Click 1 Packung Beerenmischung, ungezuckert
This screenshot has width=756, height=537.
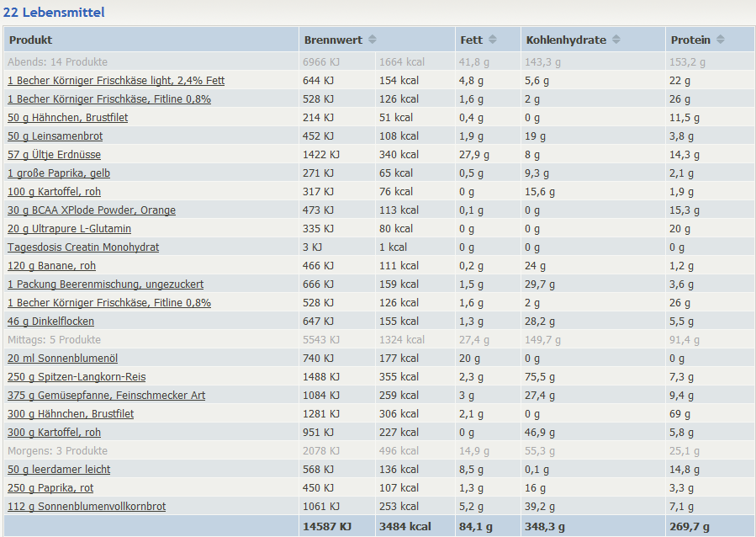point(105,284)
